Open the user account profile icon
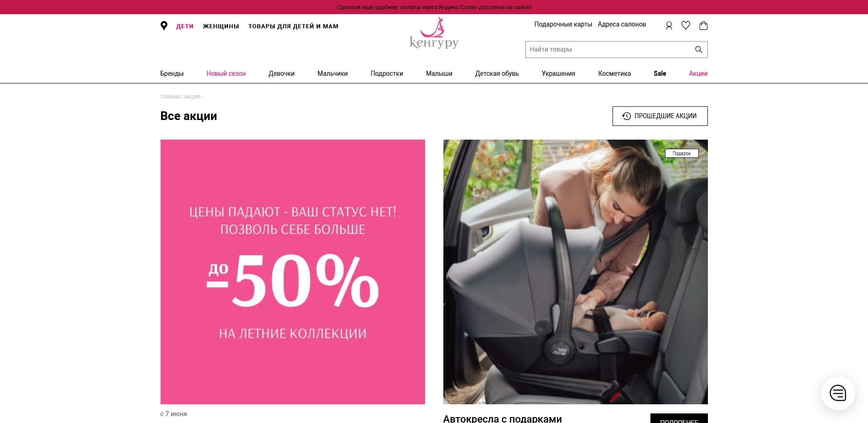Image resolution: width=868 pixels, height=423 pixels. click(669, 26)
